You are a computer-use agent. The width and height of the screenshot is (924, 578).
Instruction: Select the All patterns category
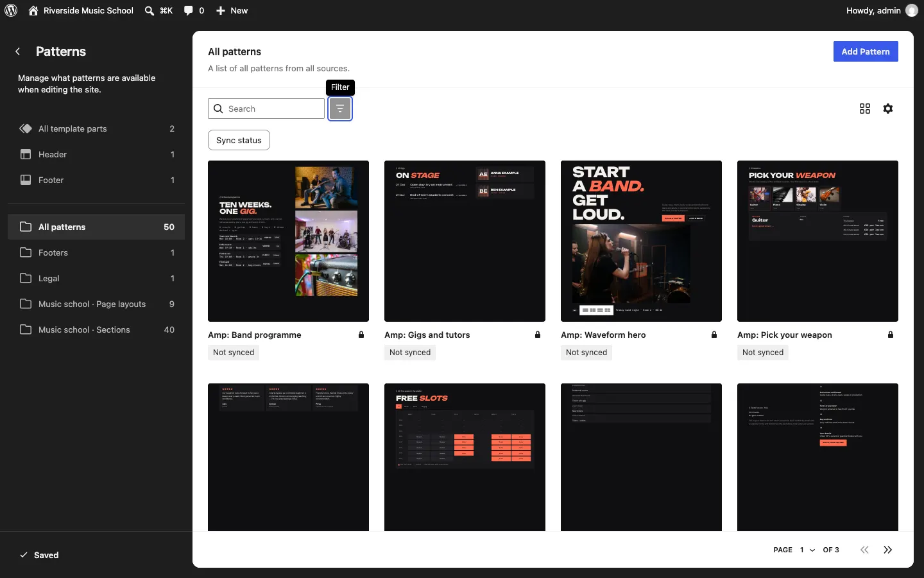(x=96, y=227)
